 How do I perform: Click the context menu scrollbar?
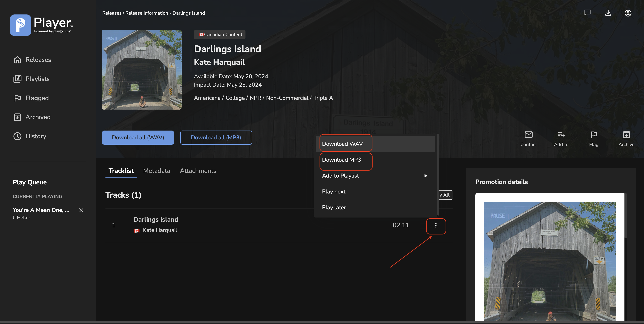pos(438,175)
